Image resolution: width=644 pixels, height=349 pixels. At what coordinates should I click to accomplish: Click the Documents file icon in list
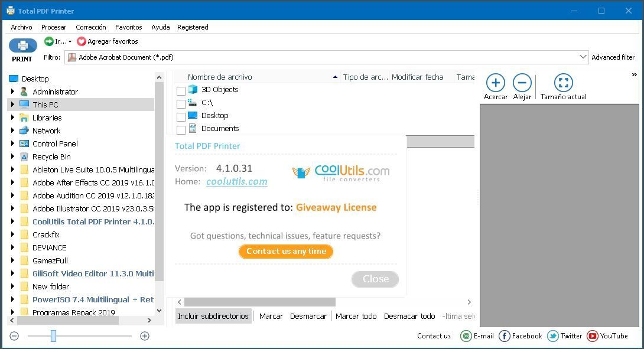coord(193,128)
